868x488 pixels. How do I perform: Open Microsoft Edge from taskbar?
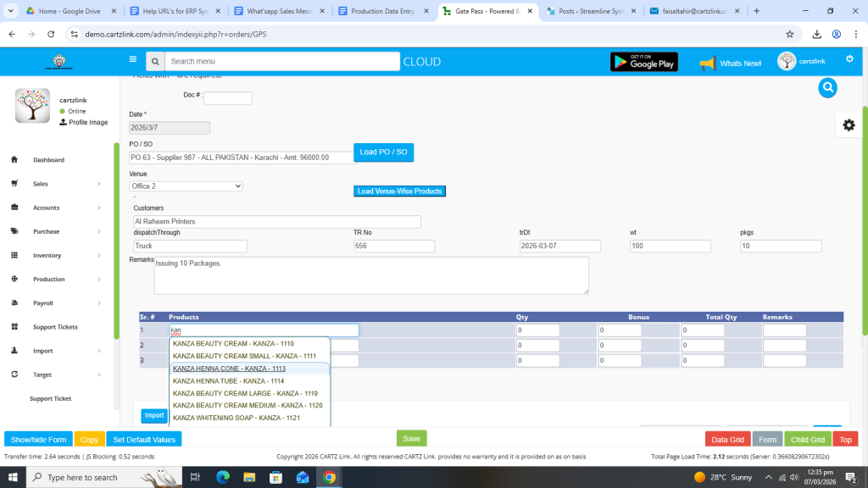[x=223, y=477]
